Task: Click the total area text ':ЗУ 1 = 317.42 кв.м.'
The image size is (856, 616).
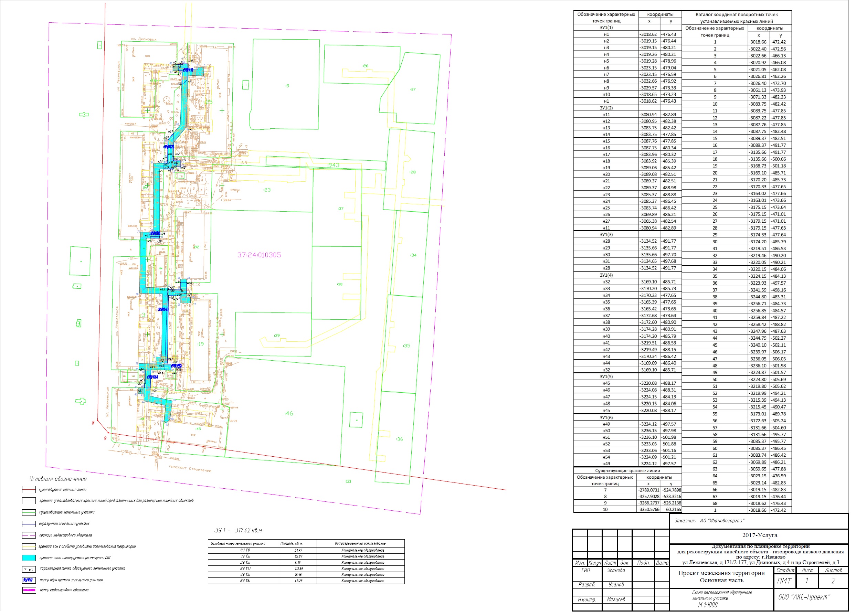Action: click(x=238, y=531)
